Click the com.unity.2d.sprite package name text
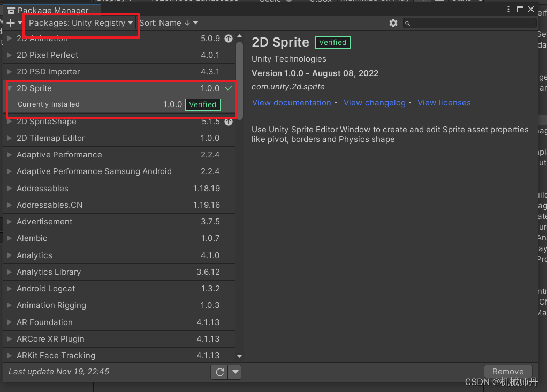This screenshot has width=547, height=392. click(288, 87)
